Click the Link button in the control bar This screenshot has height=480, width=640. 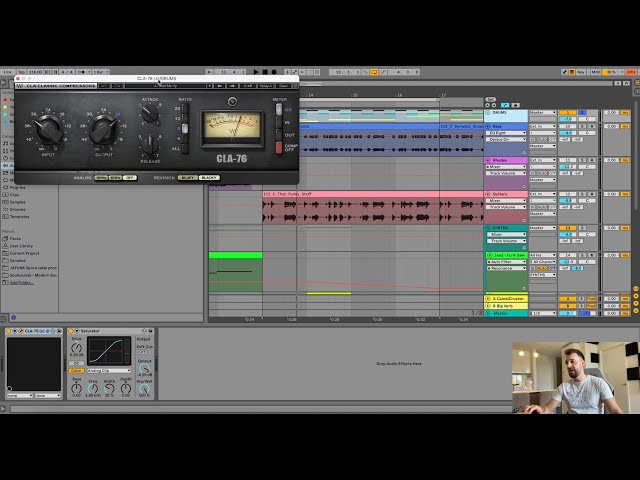coord(8,72)
